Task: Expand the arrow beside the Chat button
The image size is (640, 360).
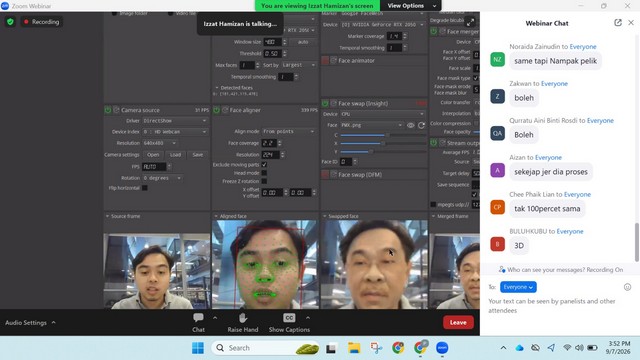Action: tap(215, 318)
